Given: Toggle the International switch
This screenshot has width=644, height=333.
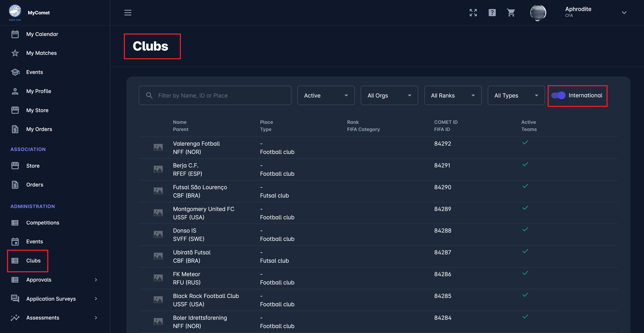Looking at the screenshot, I should (x=558, y=95).
